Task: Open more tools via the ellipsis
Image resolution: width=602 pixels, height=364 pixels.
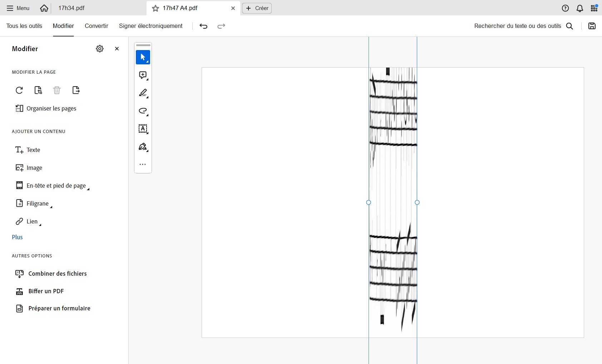Action: coord(143,164)
